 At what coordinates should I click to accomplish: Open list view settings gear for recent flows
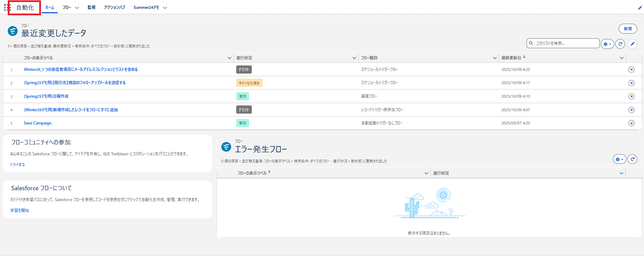pos(607,44)
